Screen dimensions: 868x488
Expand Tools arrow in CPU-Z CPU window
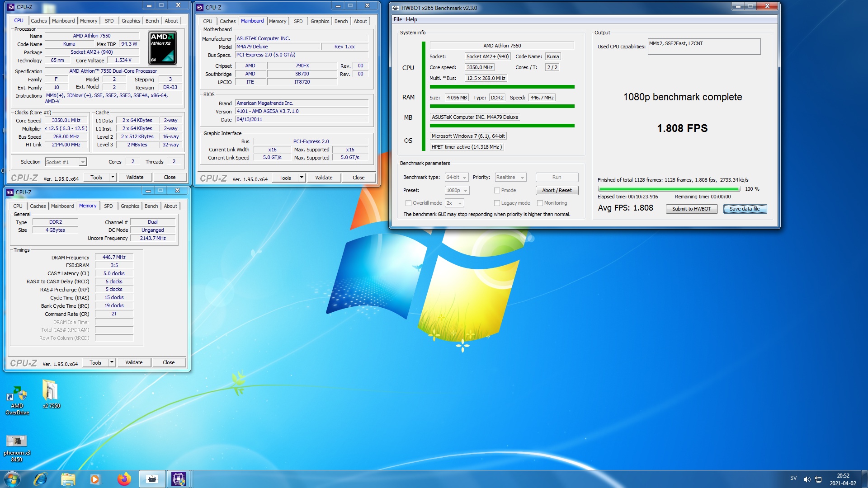click(113, 177)
